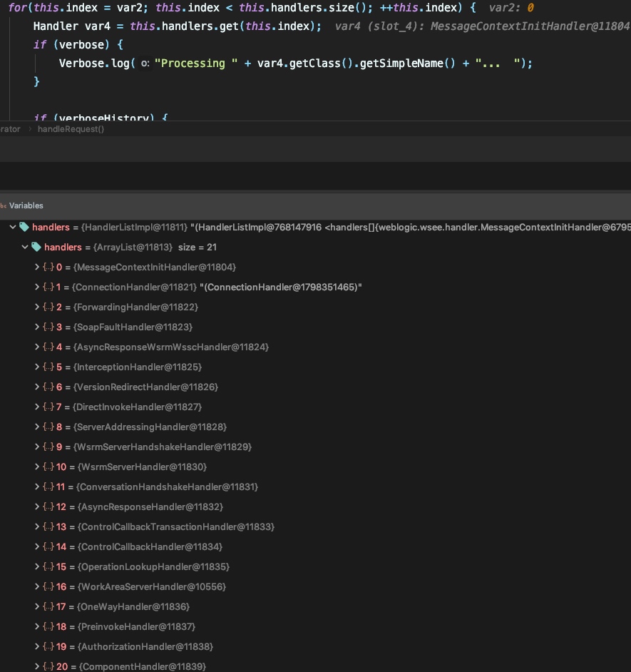Click the {..} icon beside element 0 MessageContextInitHandler
The image size is (631, 672).
coord(47,267)
